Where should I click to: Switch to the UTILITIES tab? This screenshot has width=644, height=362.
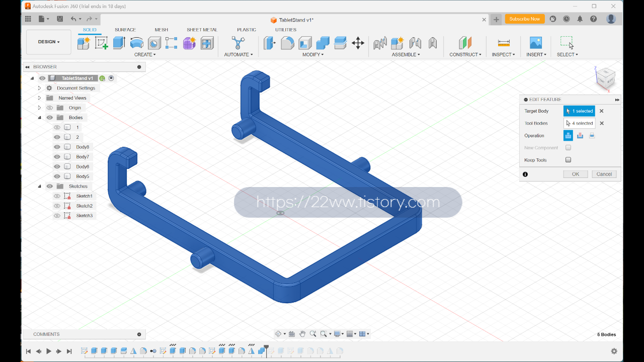(286, 30)
